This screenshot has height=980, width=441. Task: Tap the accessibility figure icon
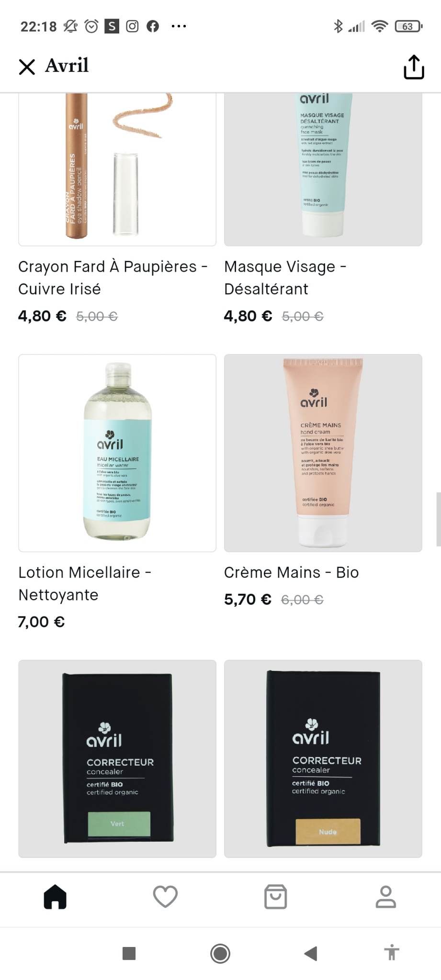pyautogui.click(x=392, y=952)
